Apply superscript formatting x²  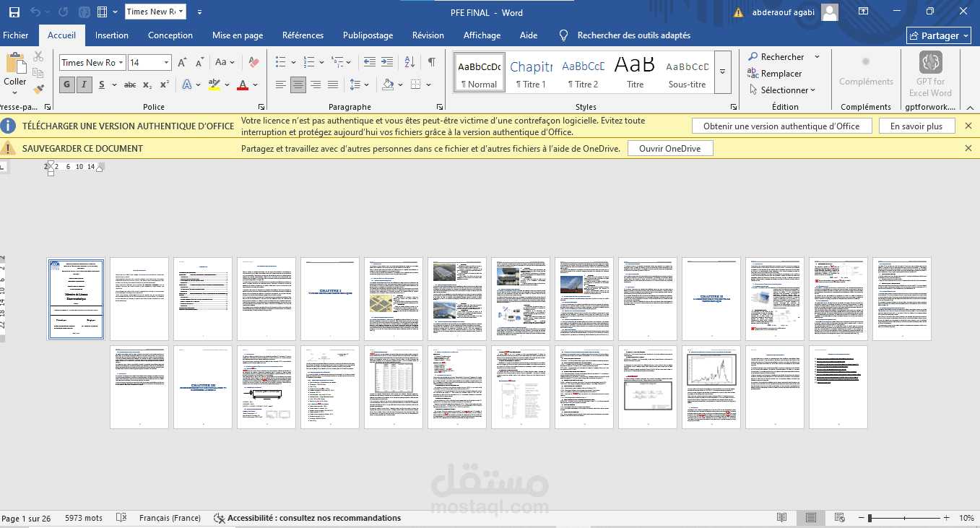click(165, 85)
